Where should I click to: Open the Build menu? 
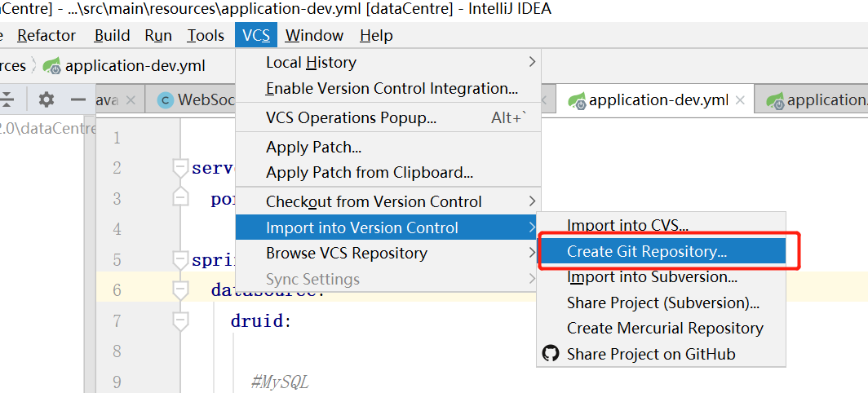112,35
